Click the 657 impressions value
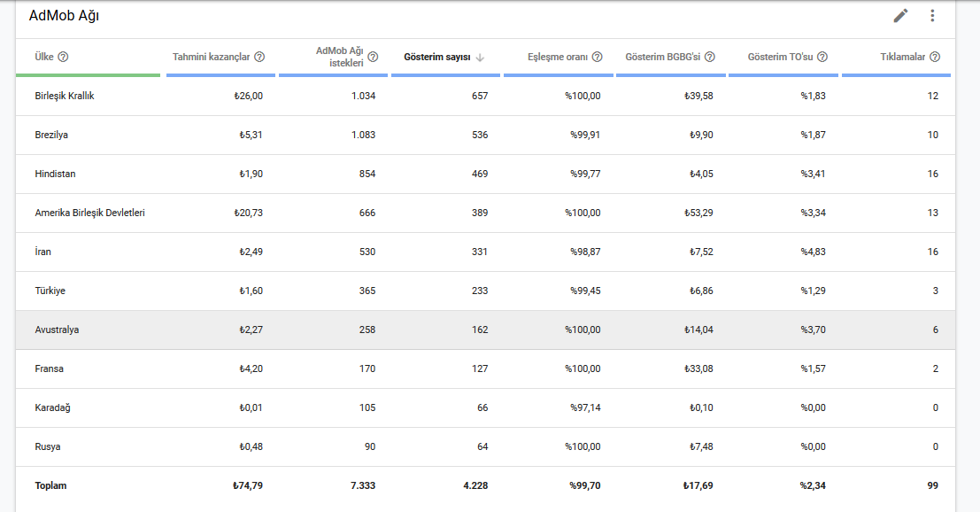This screenshot has width=980, height=512. (480, 96)
